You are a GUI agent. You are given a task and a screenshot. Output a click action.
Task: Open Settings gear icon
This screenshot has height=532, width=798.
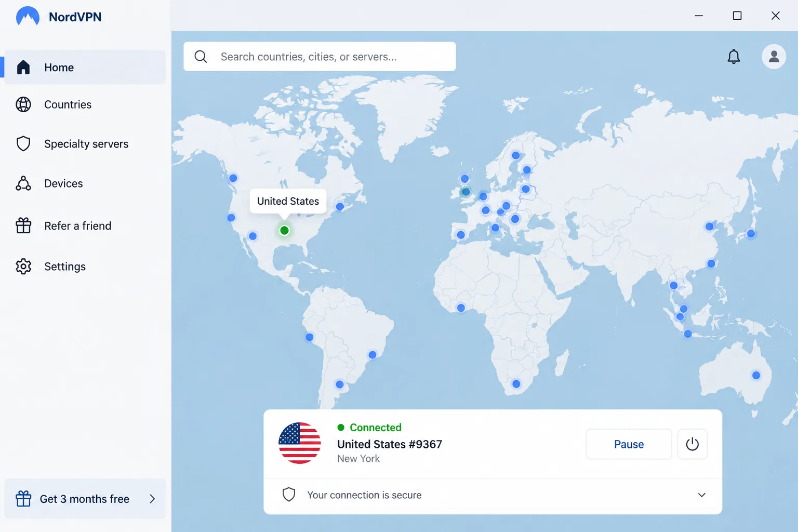point(23,267)
